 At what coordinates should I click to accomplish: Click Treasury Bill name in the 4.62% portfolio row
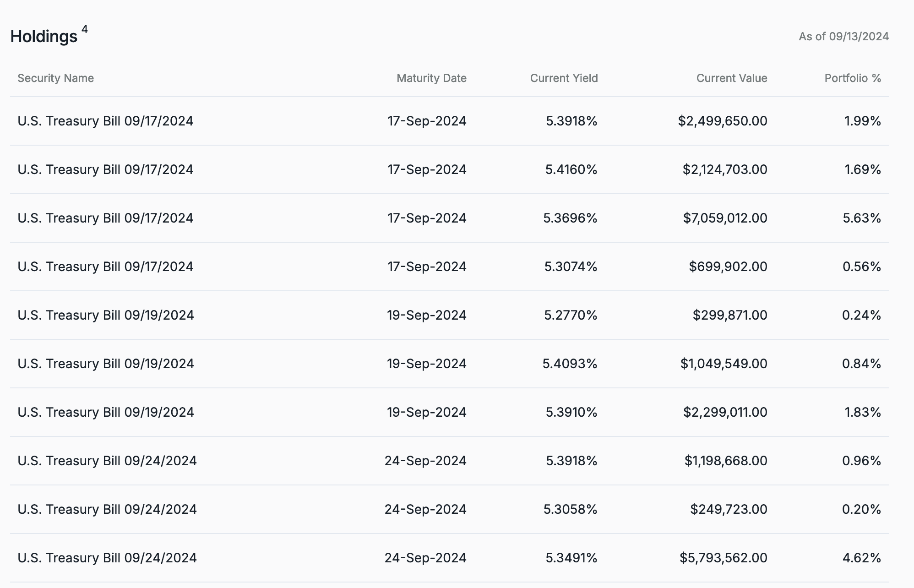[107, 558]
